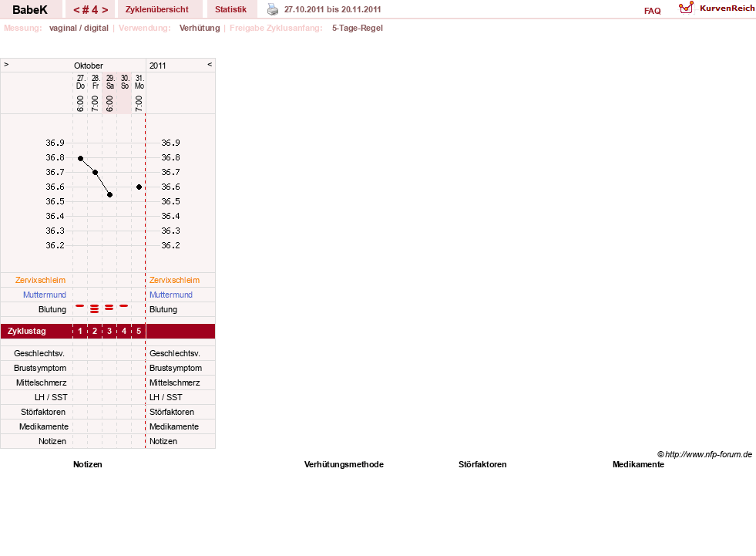Click cycle day 3 in Zyklustag row
The image size is (756, 556).
point(109,331)
